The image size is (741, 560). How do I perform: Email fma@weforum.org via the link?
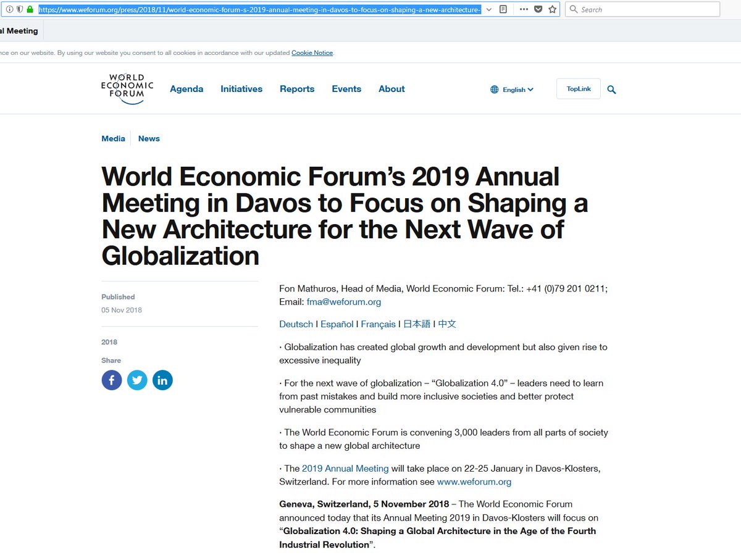point(344,302)
